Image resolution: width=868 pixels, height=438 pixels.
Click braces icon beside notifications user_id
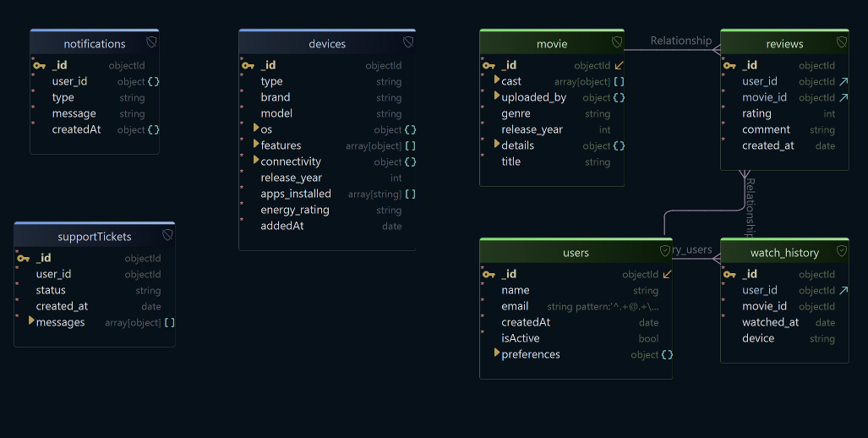tap(153, 81)
